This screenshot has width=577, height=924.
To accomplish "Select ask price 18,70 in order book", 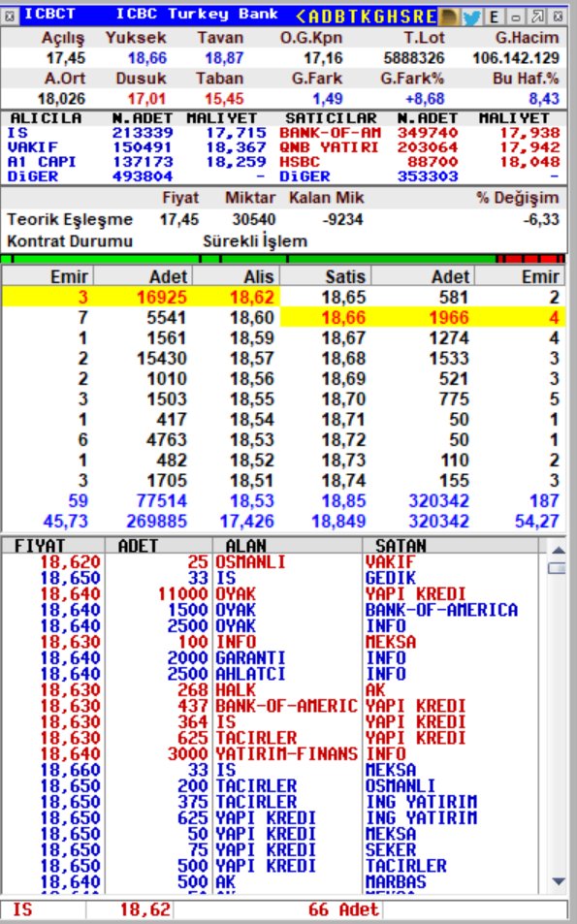I will tap(343, 398).
